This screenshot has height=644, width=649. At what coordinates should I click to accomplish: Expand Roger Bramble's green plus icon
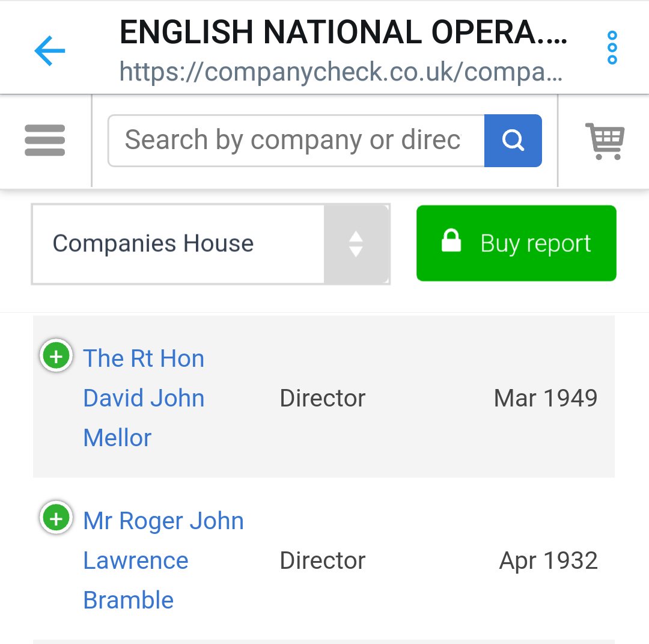(56, 518)
